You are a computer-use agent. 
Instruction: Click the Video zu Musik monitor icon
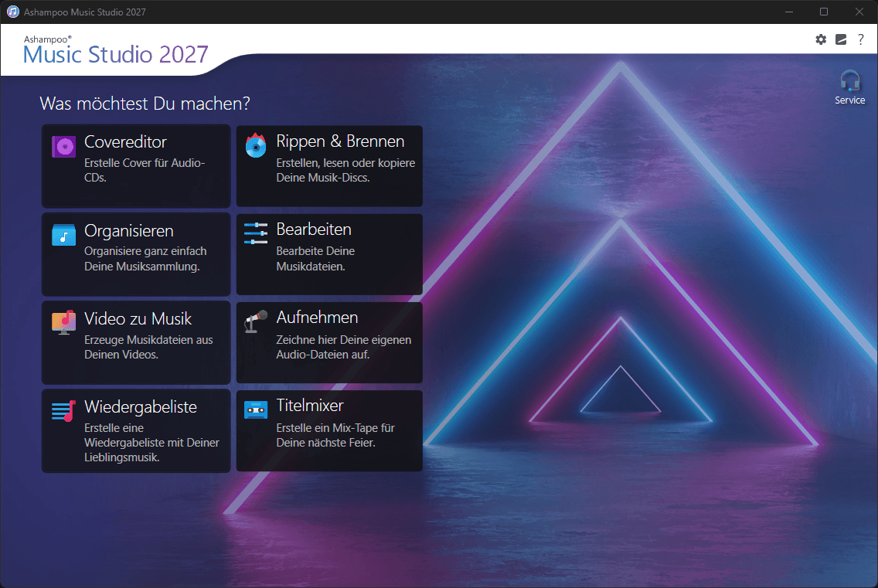[x=64, y=322]
